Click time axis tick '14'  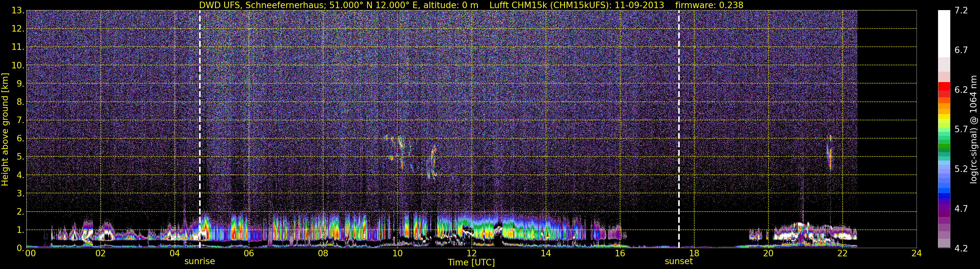click(545, 253)
